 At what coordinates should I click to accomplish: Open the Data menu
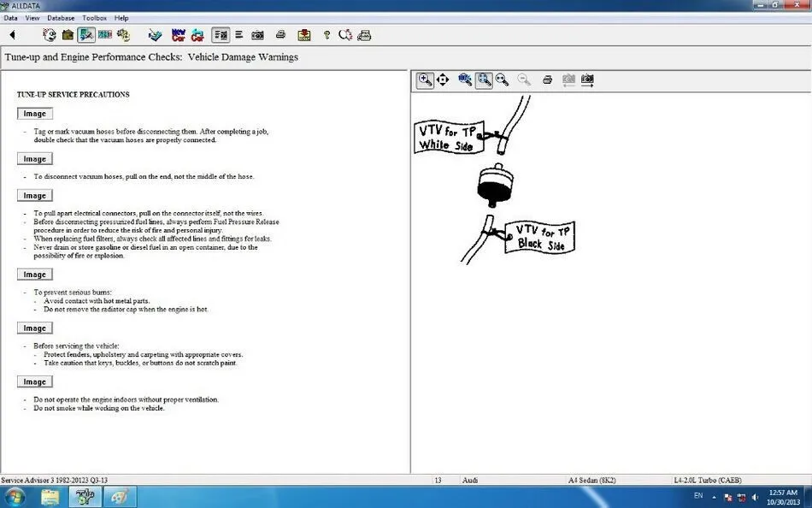(10, 18)
